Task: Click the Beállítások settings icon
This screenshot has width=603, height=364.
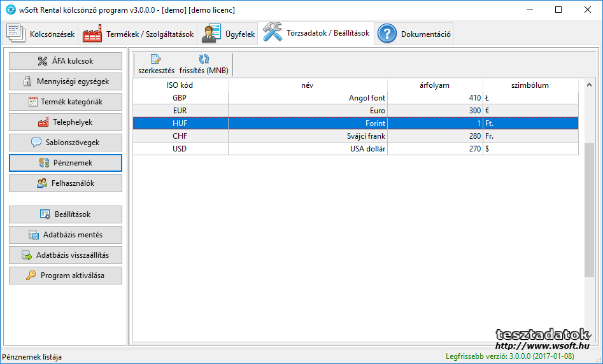Action: (x=45, y=214)
